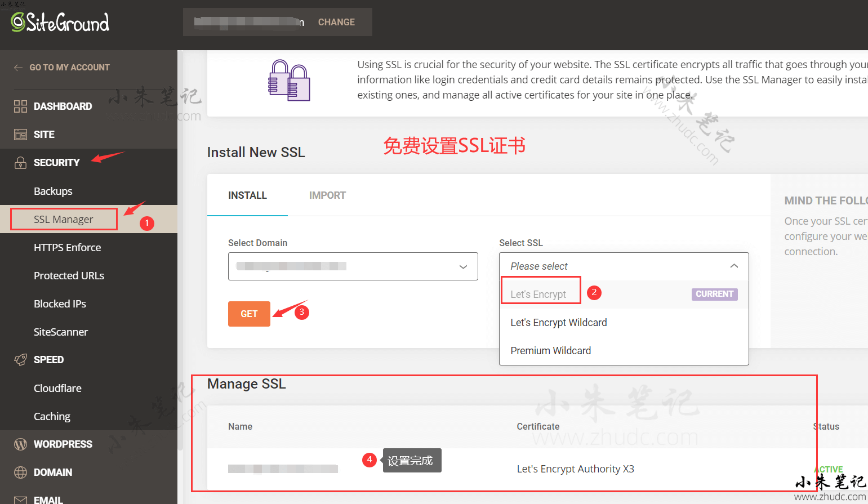Click the SSL padlocks illustration
Viewport: 868px width, 504px height.
289,81
